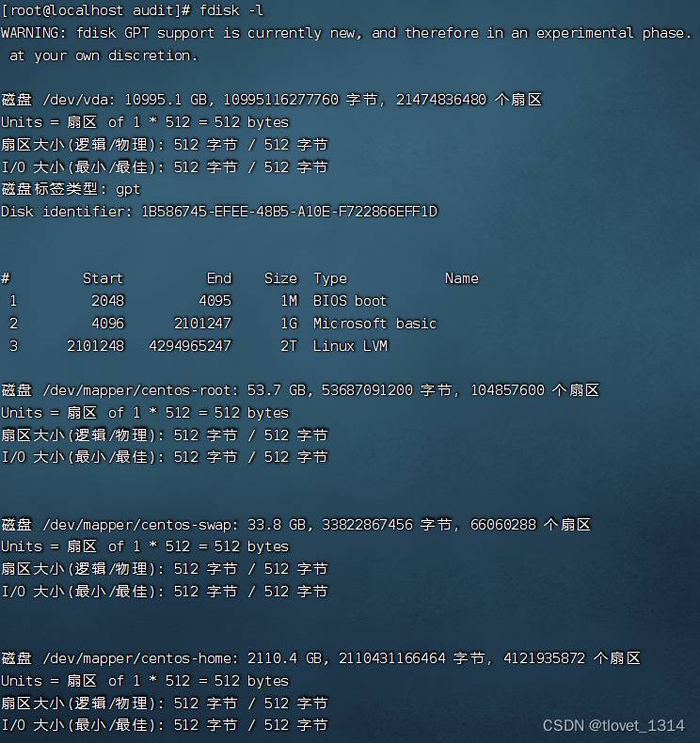The width and height of the screenshot is (700, 743).
Task: Click the 'WARNING:' word in the fdisk notice
Action: click(33, 33)
